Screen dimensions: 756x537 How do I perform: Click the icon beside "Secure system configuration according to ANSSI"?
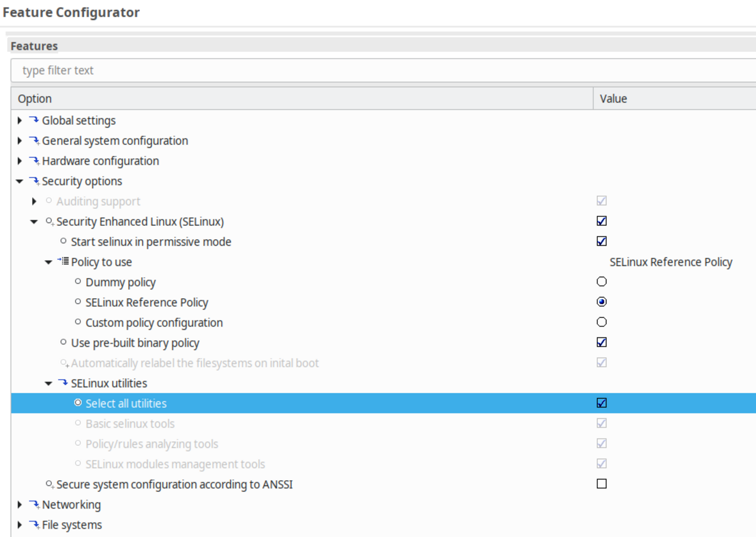point(49,484)
